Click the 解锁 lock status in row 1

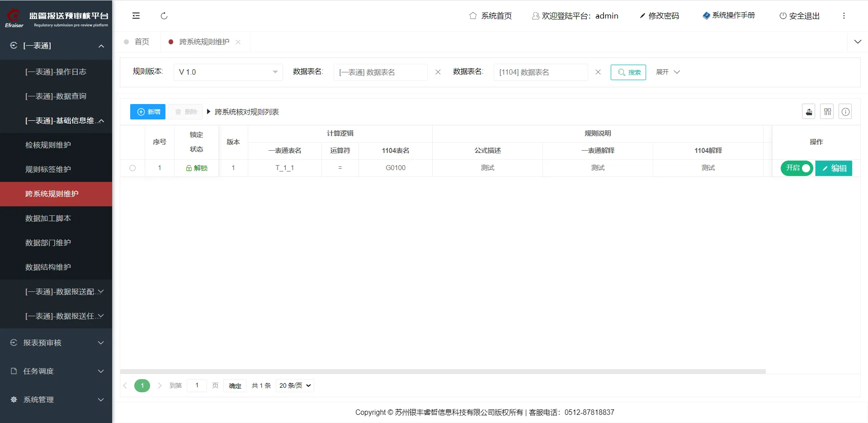(197, 168)
